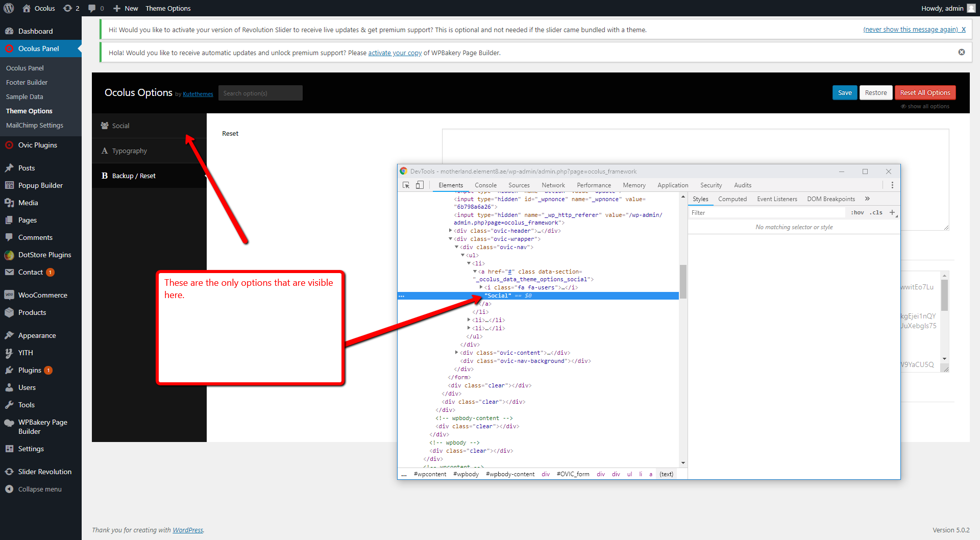
Task: Collapse the ovic-wrapper div node
Action: click(x=450, y=239)
